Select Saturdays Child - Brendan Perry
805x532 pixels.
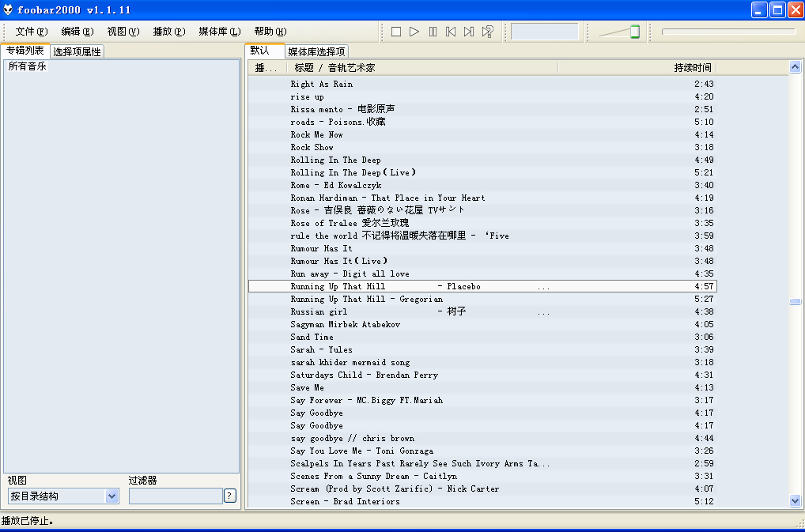tap(482, 375)
